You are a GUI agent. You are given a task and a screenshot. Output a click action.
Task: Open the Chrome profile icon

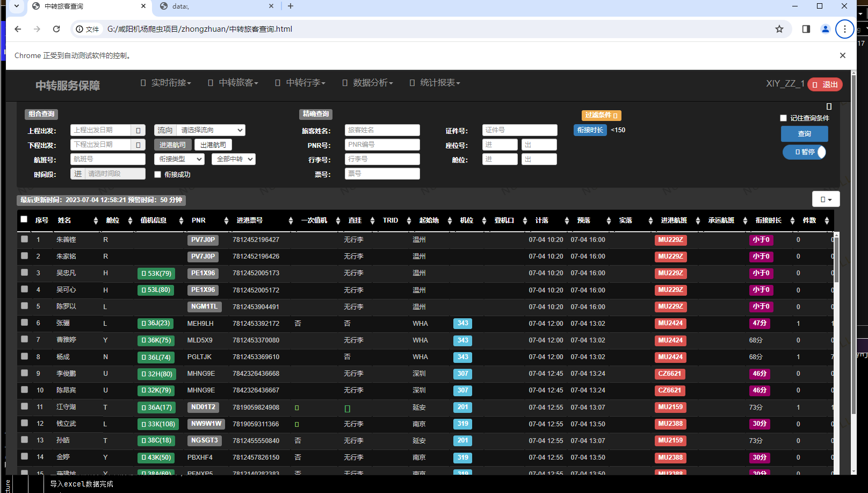tap(826, 29)
